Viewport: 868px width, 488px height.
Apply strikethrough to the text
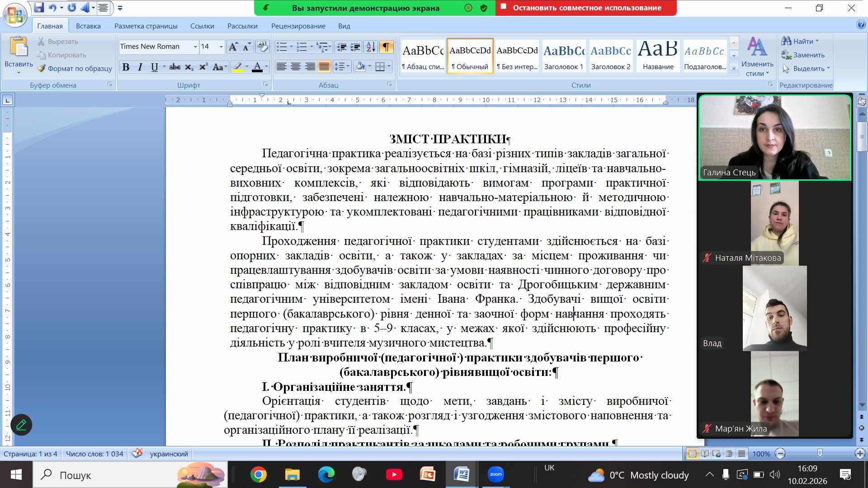click(x=175, y=67)
